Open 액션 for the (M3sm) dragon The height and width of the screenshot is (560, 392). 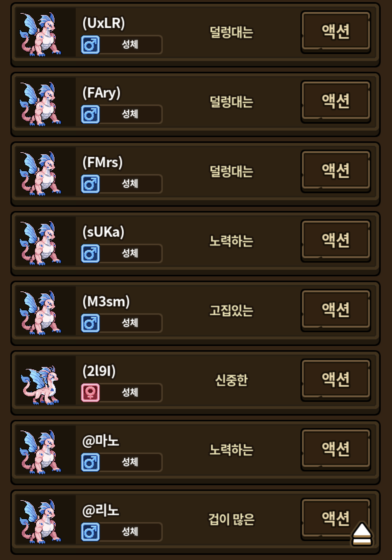click(x=336, y=310)
